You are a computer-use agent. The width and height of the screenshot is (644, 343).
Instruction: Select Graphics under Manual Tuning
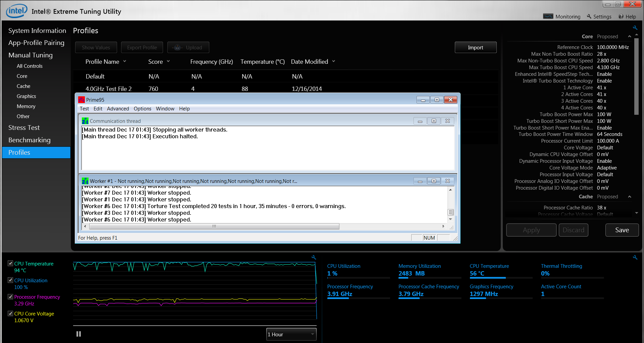click(x=26, y=96)
